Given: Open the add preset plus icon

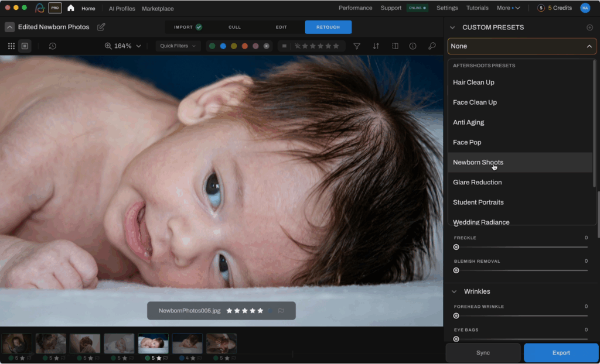Looking at the screenshot, I should click(591, 27).
